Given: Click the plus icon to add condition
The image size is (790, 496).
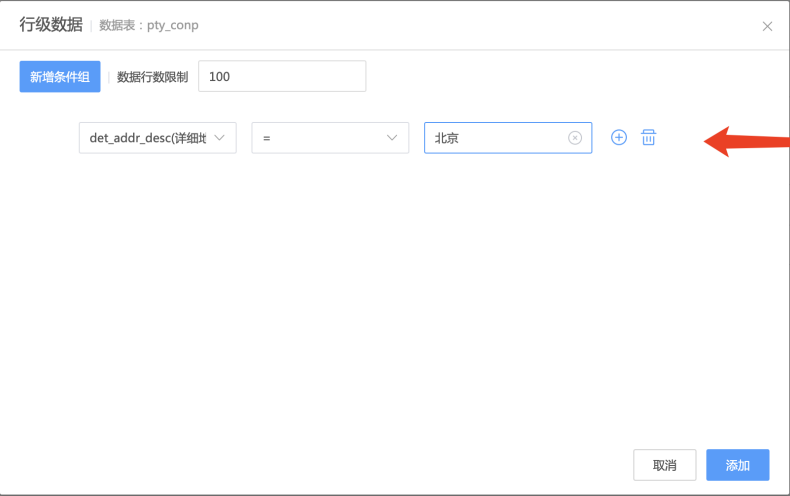Looking at the screenshot, I should tap(619, 137).
